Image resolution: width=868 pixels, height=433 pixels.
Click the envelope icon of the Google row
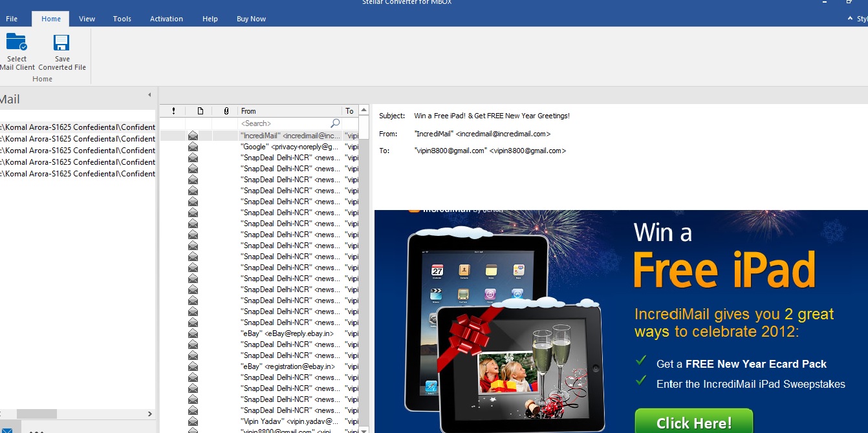[x=193, y=147]
